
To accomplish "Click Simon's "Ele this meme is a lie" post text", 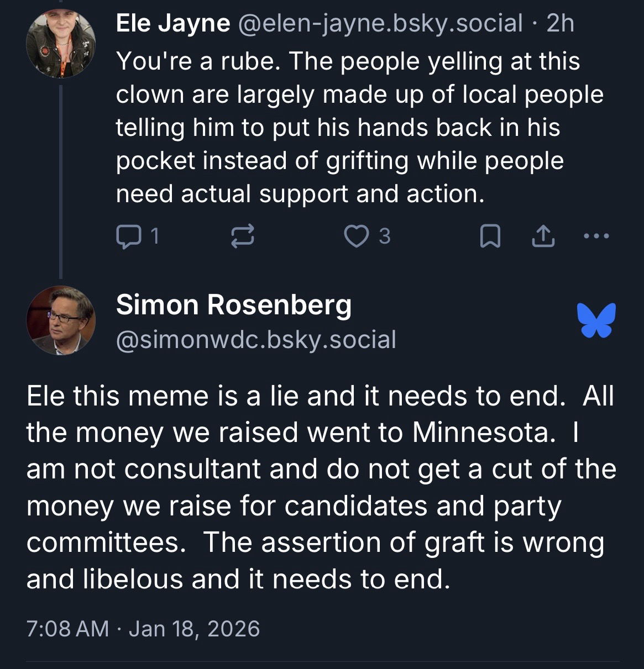I will tap(321, 487).
